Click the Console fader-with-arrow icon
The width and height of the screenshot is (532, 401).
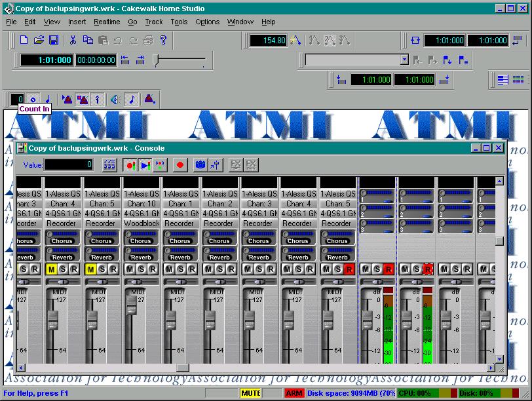pos(215,165)
